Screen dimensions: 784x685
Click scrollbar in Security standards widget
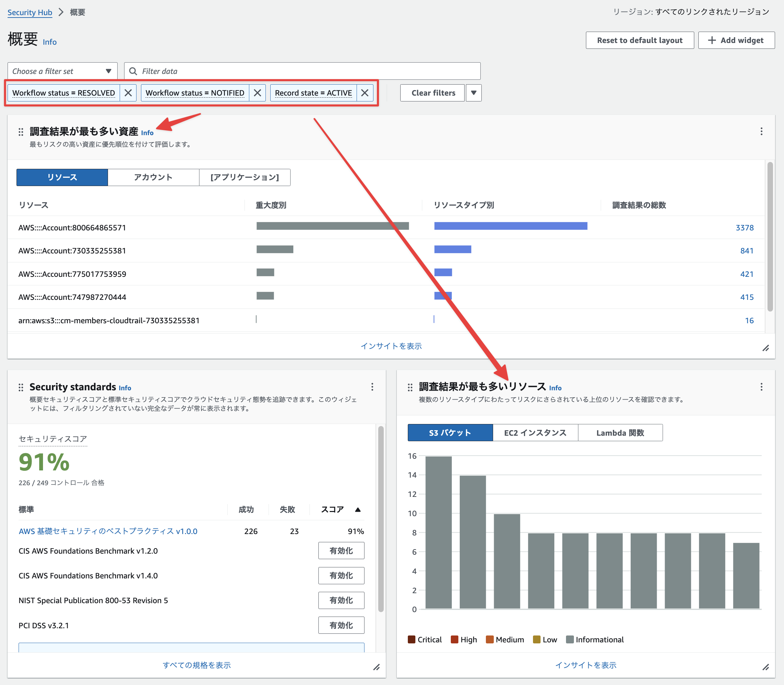pos(381,519)
